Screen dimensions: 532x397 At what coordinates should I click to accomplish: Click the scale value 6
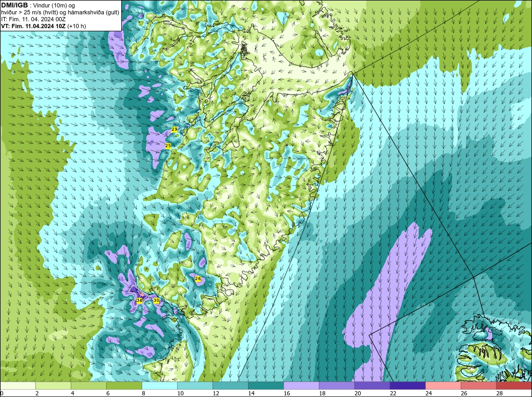point(108,393)
